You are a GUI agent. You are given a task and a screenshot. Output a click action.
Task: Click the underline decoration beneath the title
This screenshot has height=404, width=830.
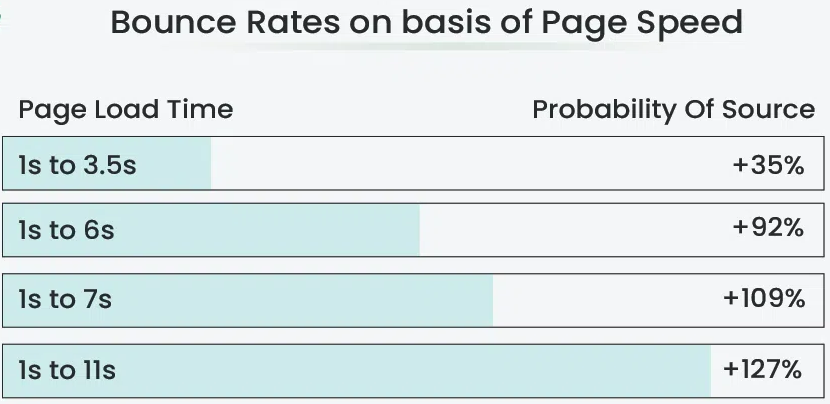pyautogui.click(x=426, y=48)
